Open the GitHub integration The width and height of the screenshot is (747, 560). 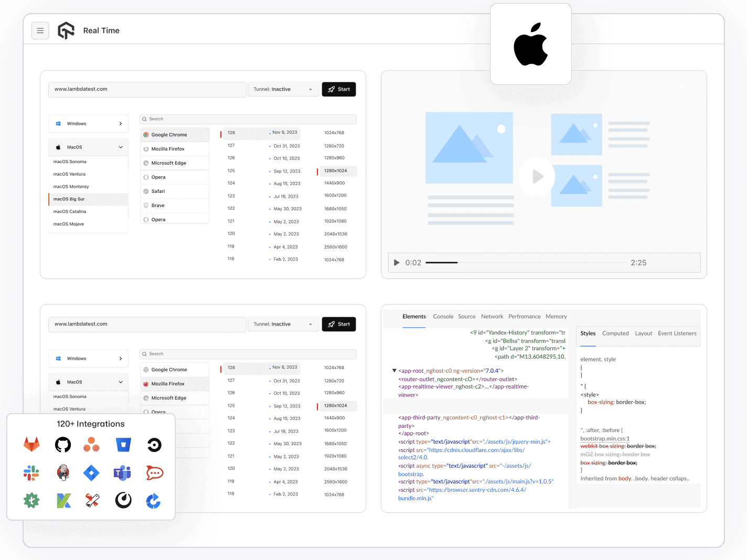tap(62, 444)
